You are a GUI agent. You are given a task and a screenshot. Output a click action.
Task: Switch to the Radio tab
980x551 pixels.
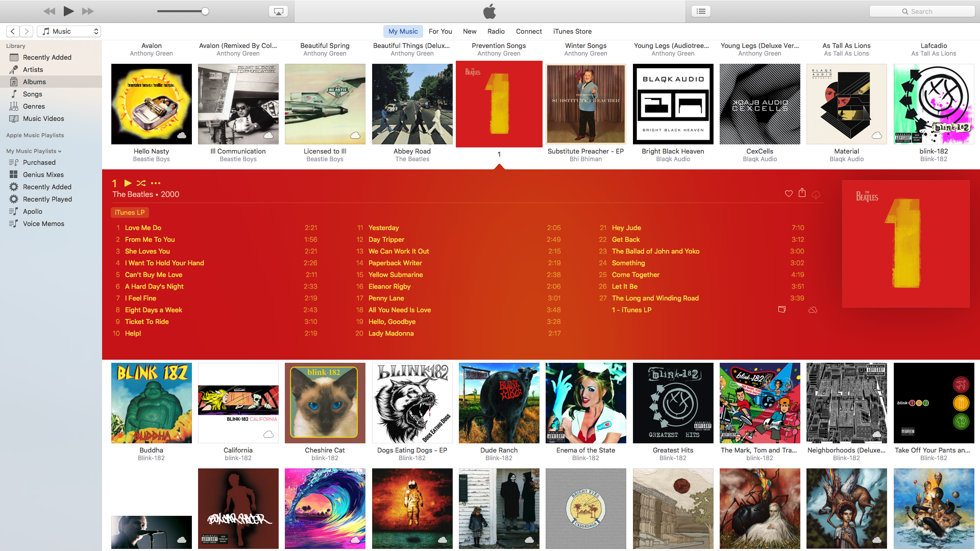[496, 31]
